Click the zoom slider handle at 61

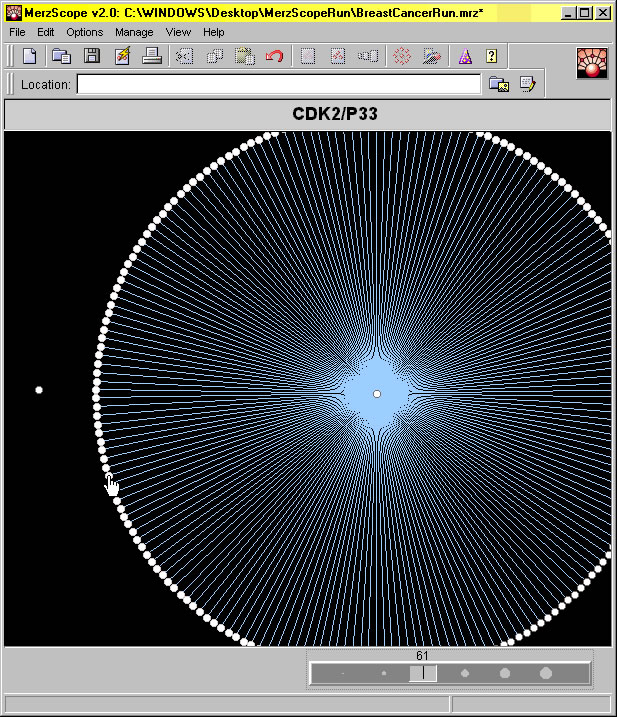pyautogui.click(x=423, y=673)
